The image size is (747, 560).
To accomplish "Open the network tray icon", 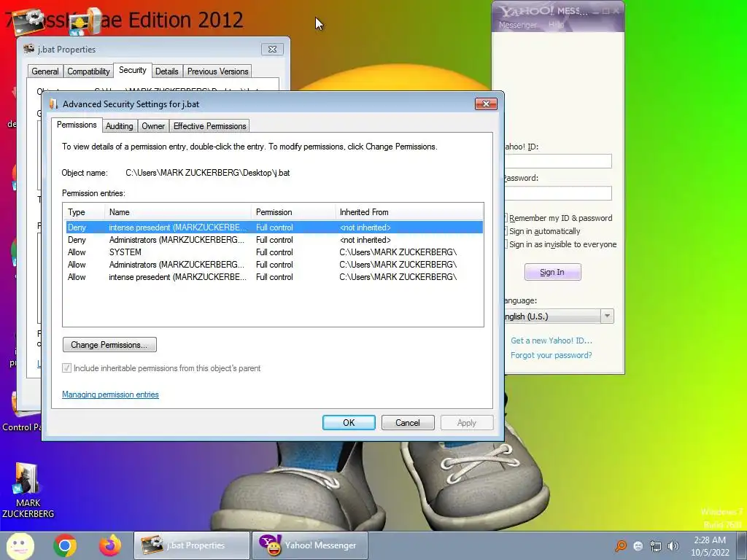I will pyautogui.click(x=656, y=546).
